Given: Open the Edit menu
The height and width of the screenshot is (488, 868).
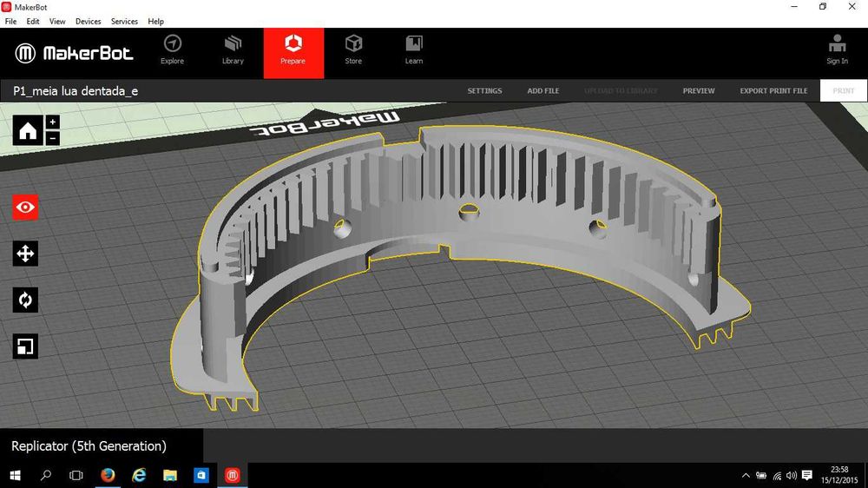Looking at the screenshot, I should (33, 22).
